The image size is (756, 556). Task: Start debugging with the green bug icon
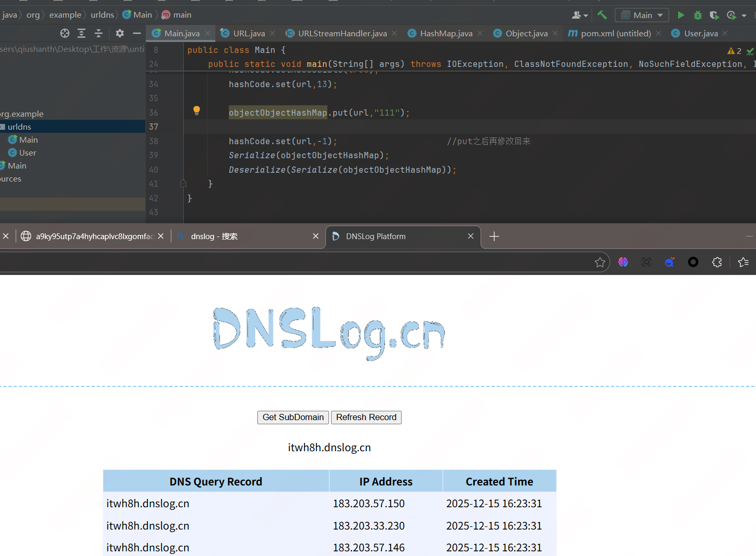point(698,15)
